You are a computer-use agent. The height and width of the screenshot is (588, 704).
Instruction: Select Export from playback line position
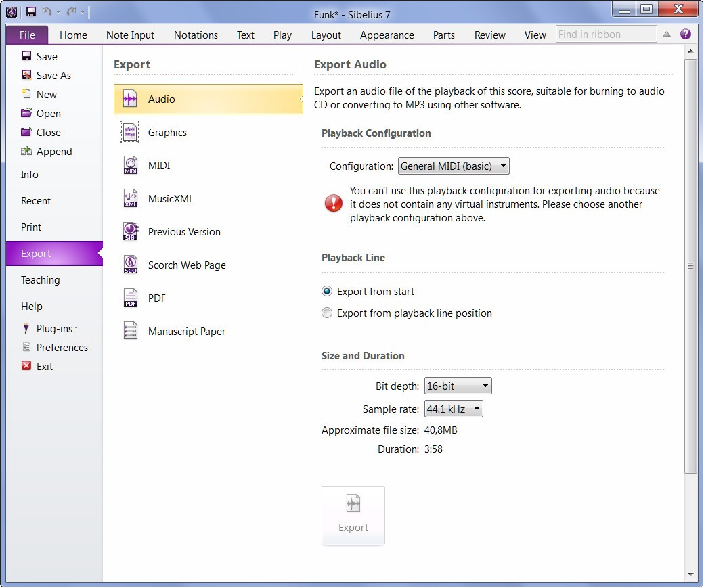pyautogui.click(x=327, y=313)
